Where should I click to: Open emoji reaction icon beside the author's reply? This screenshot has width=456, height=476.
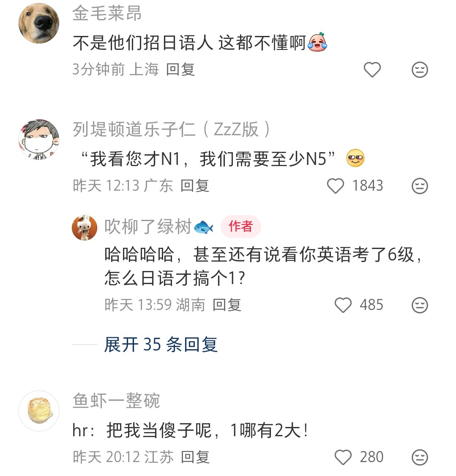point(419,305)
